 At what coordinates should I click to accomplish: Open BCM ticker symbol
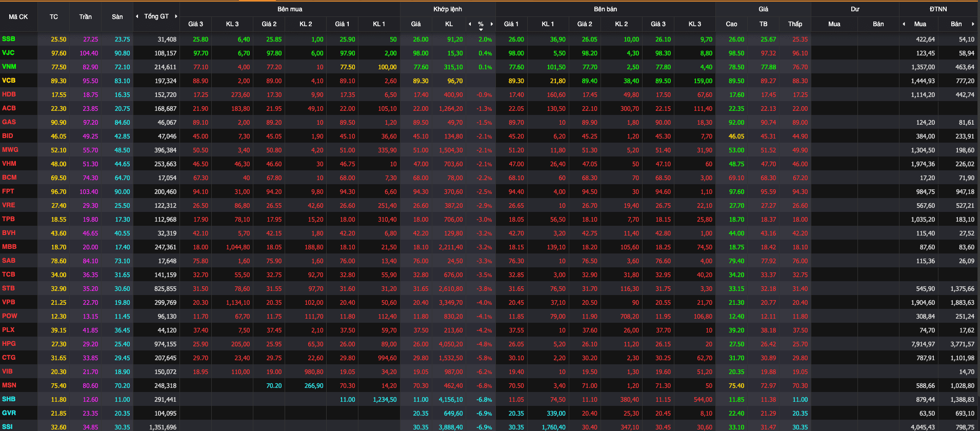click(x=9, y=178)
